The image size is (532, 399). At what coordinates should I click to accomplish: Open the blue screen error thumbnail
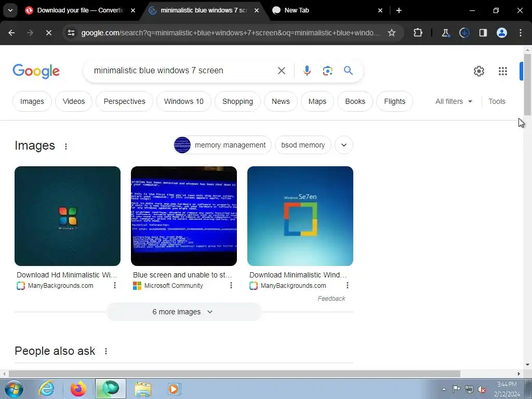click(x=184, y=216)
